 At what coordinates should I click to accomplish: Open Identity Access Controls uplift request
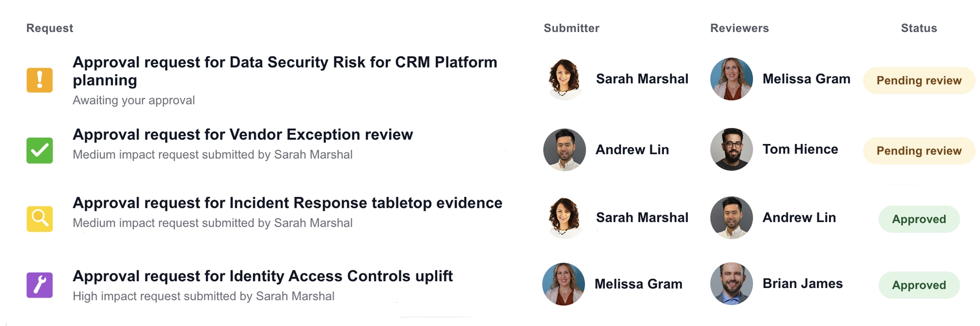[x=263, y=276]
